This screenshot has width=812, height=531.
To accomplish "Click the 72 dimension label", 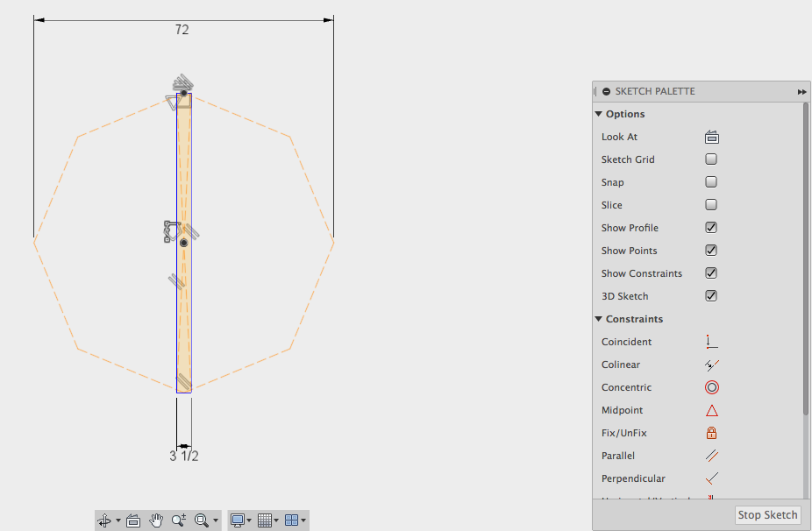I will [x=182, y=29].
